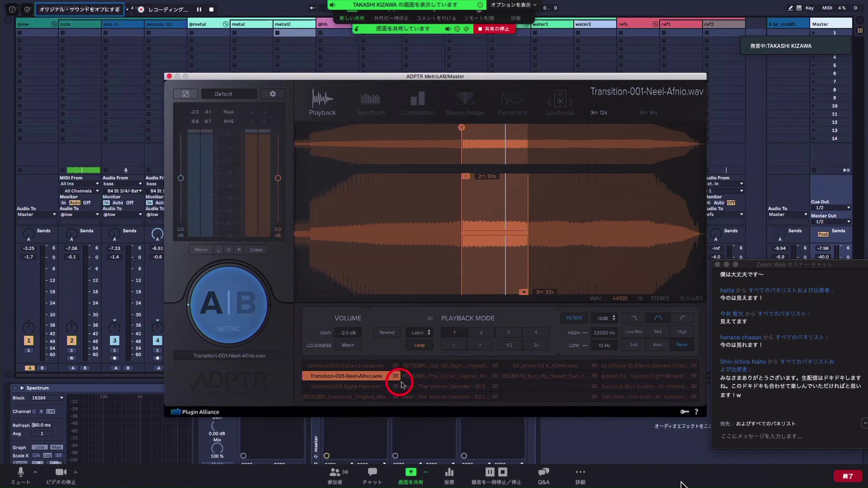Viewport: 868px width, 488px height.
Task: Select the S monitoring button
Action: (x=229, y=250)
